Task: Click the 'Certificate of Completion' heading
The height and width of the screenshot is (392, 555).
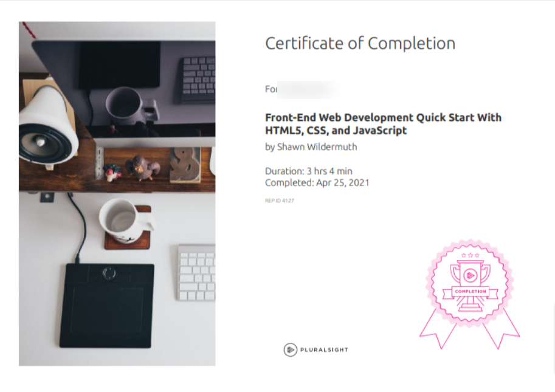Action: [x=360, y=44]
